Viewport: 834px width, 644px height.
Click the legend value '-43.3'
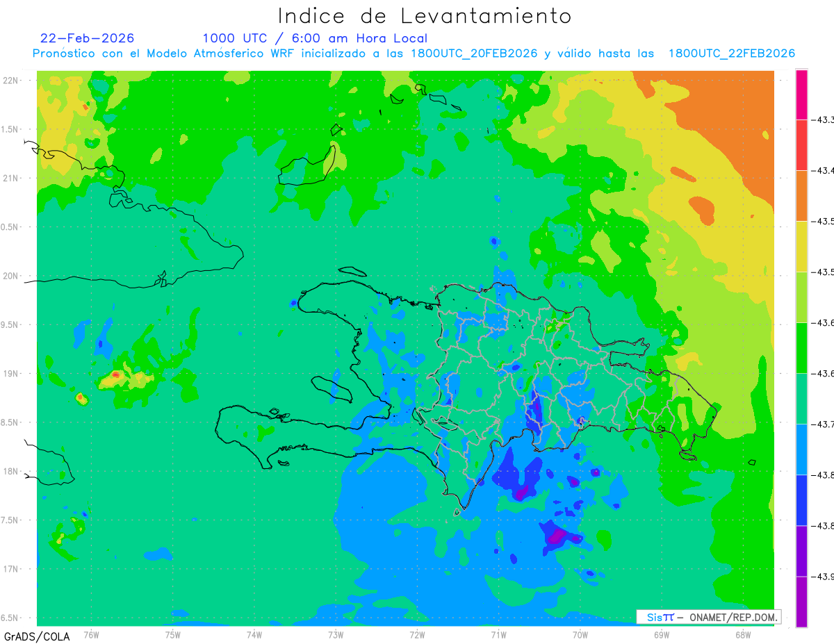(824, 120)
